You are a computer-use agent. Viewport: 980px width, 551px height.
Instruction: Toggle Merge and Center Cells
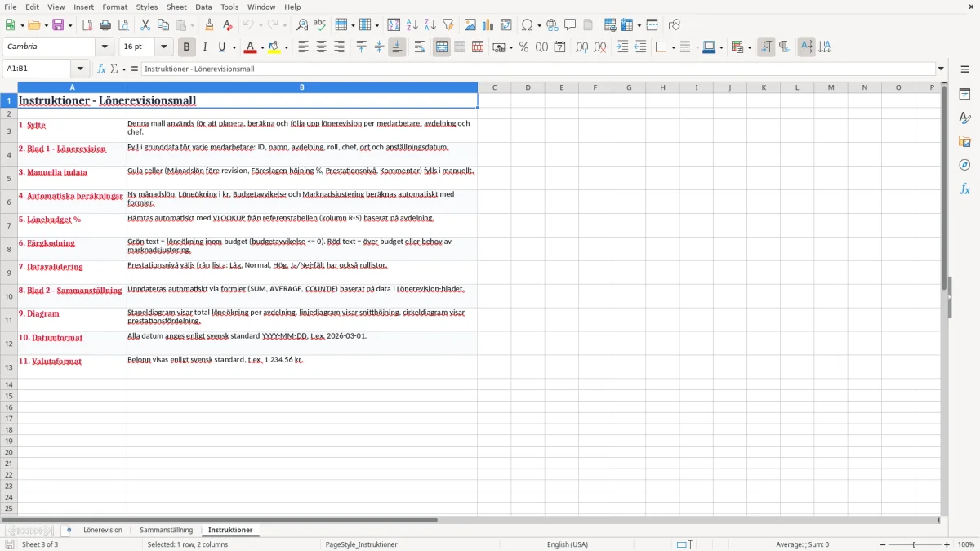[442, 47]
